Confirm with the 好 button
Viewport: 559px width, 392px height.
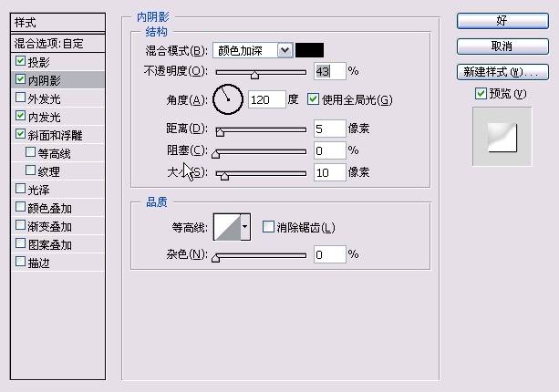click(x=502, y=21)
